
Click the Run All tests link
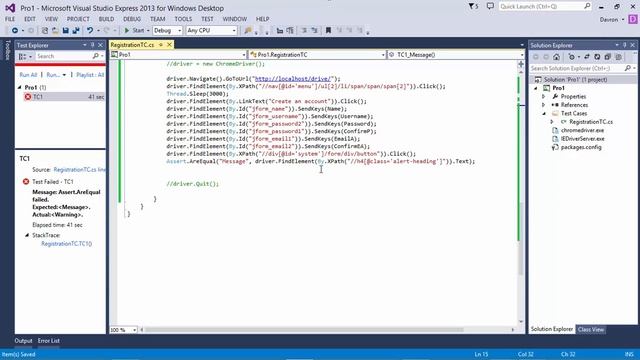(28, 75)
